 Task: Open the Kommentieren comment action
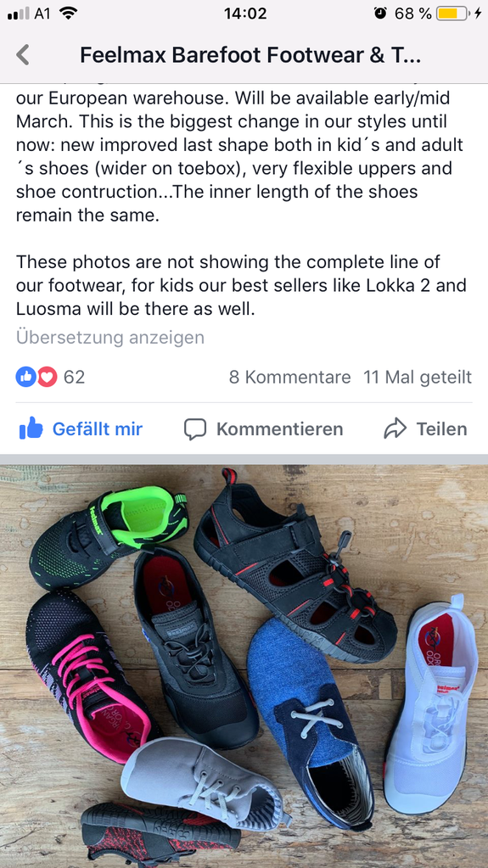pyautogui.click(x=263, y=429)
